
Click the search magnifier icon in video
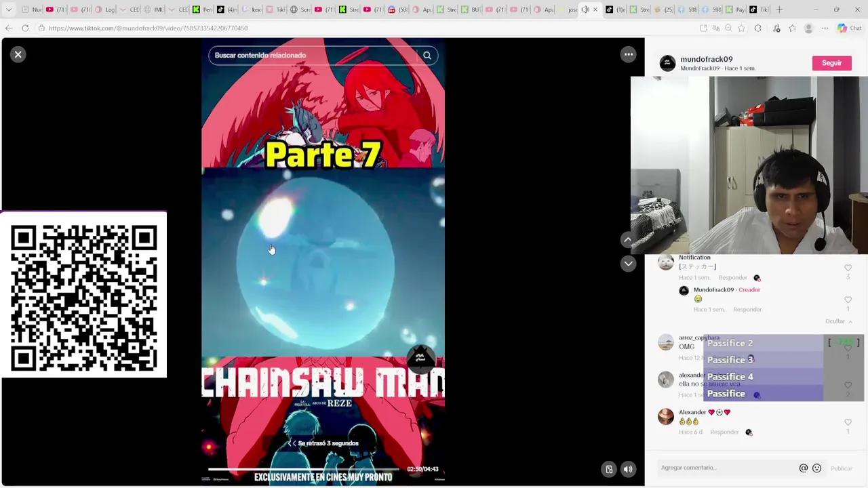(427, 56)
